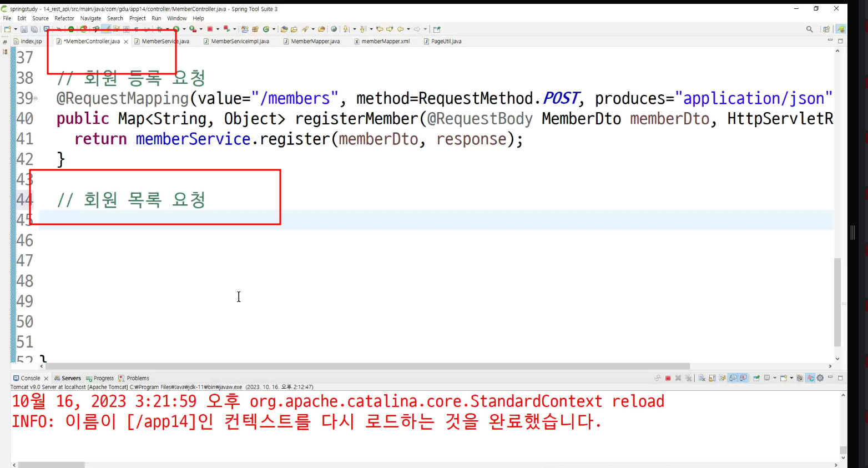Image resolution: width=868 pixels, height=468 pixels.
Task: Switch to the memberMapper.xml editor tab
Action: tap(382, 41)
